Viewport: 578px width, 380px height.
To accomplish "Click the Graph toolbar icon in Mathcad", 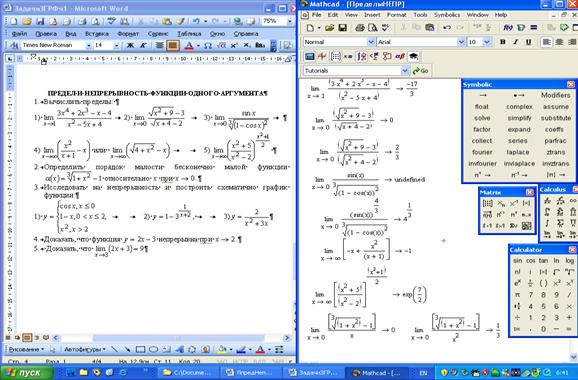I will click(x=322, y=56).
